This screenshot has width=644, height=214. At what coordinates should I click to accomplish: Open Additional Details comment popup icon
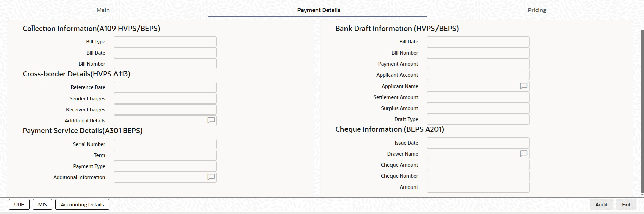211,120
